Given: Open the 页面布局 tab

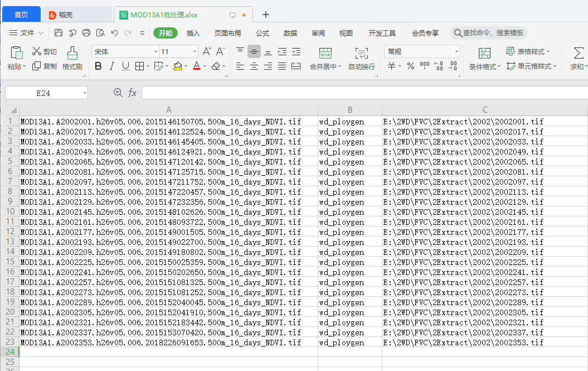Looking at the screenshot, I should click(227, 33).
